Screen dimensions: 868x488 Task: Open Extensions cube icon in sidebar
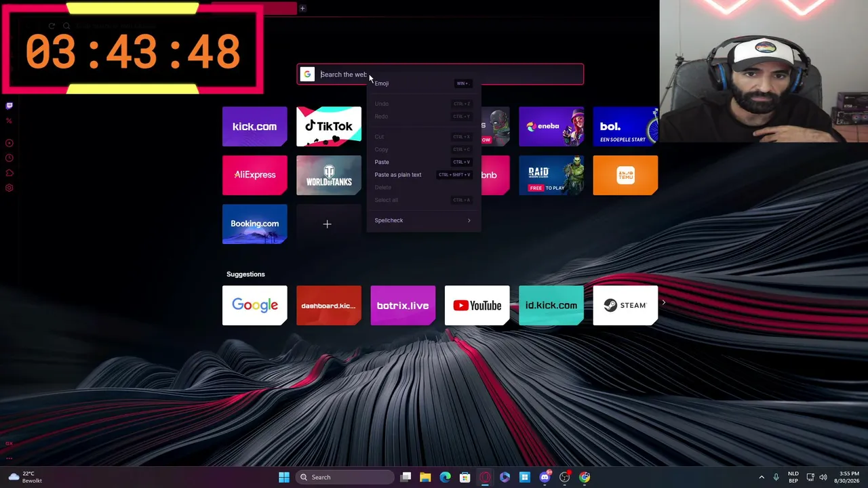point(9,173)
